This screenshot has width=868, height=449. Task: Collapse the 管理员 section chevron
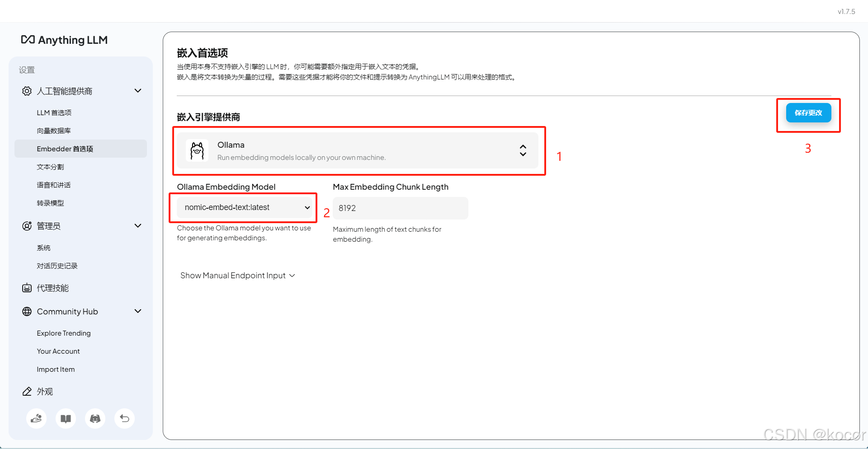click(x=138, y=226)
